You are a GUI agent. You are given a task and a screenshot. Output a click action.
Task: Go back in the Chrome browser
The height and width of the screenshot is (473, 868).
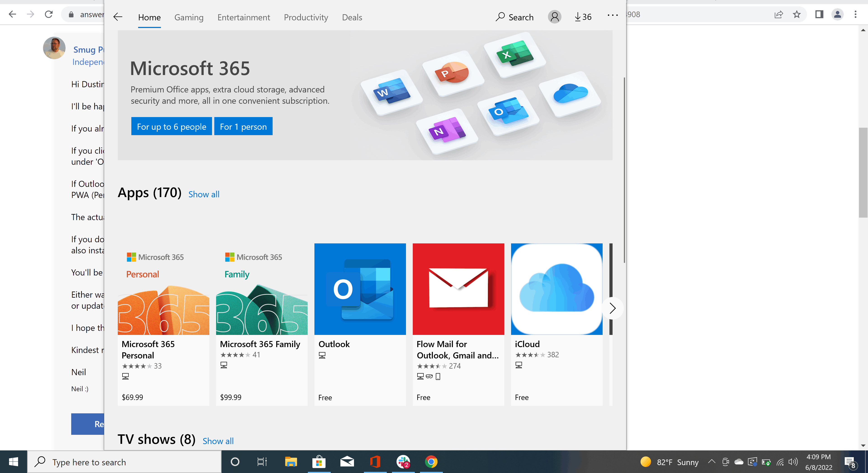pos(12,14)
